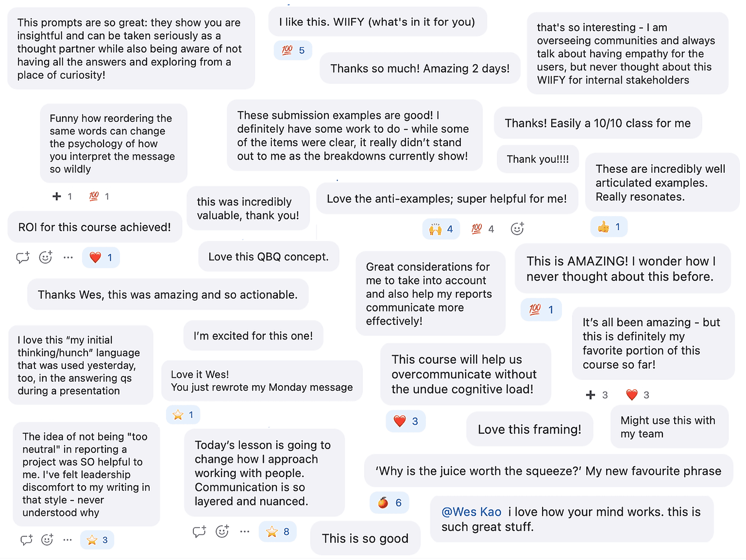Open emoji picker below the ROI message

tap(46, 257)
